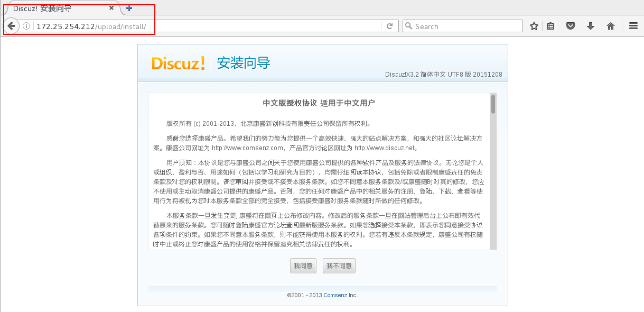644x312 pixels.
Task: Bookmark this page with the star icon
Action: pos(534,26)
